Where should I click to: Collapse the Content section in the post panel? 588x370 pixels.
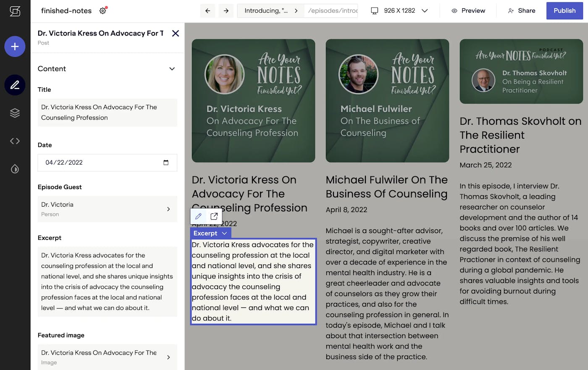[x=172, y=68]
